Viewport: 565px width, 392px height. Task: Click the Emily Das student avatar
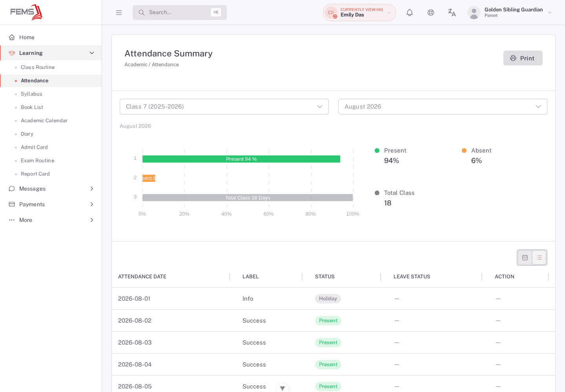[x=331, y=13]
